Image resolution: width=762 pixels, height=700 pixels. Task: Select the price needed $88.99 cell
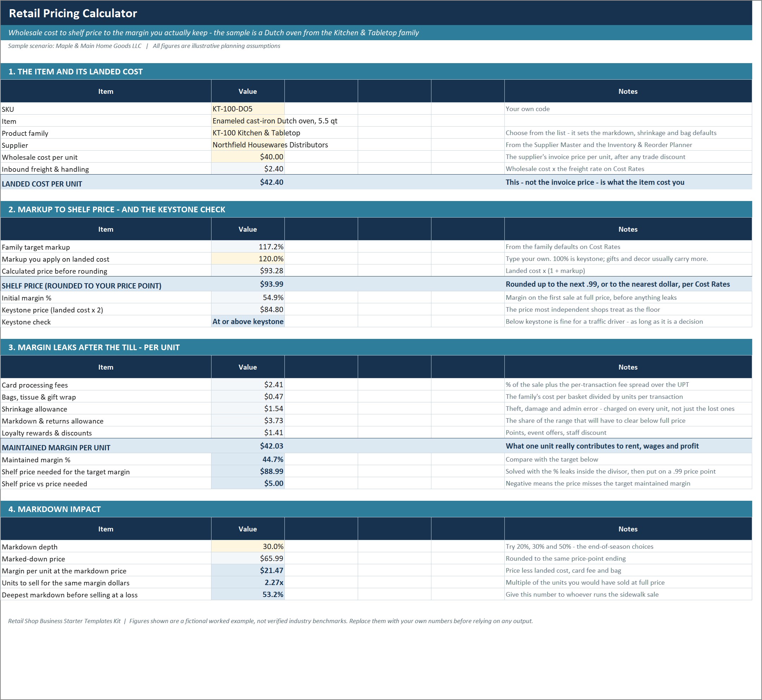[247, 471]
